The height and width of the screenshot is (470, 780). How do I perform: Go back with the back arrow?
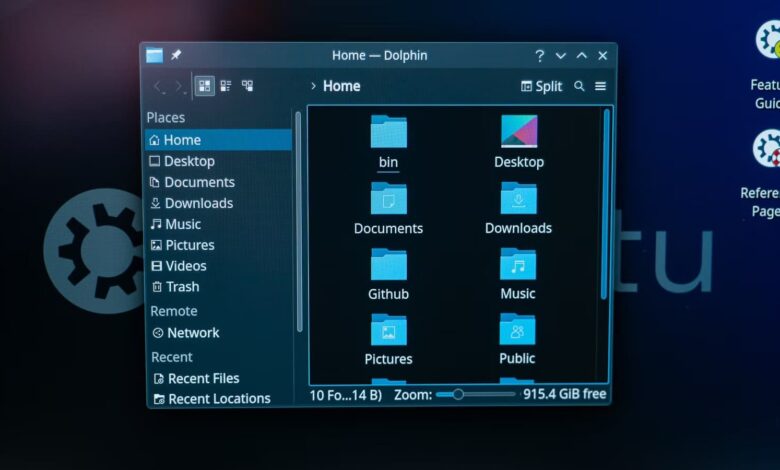[158, 87]
